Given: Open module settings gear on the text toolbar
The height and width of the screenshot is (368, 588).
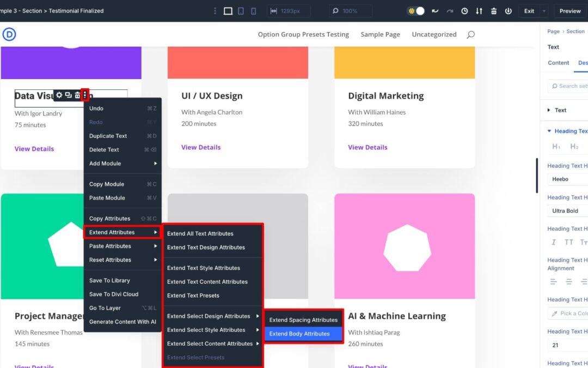Looking at the screenshot, I should [59, 95].
